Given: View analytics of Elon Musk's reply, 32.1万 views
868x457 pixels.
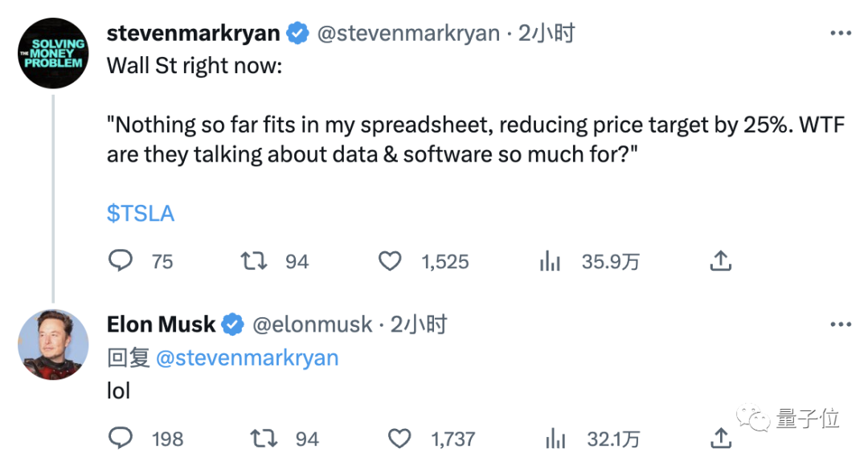Looking at the screenshot, I should coord(555,439).
